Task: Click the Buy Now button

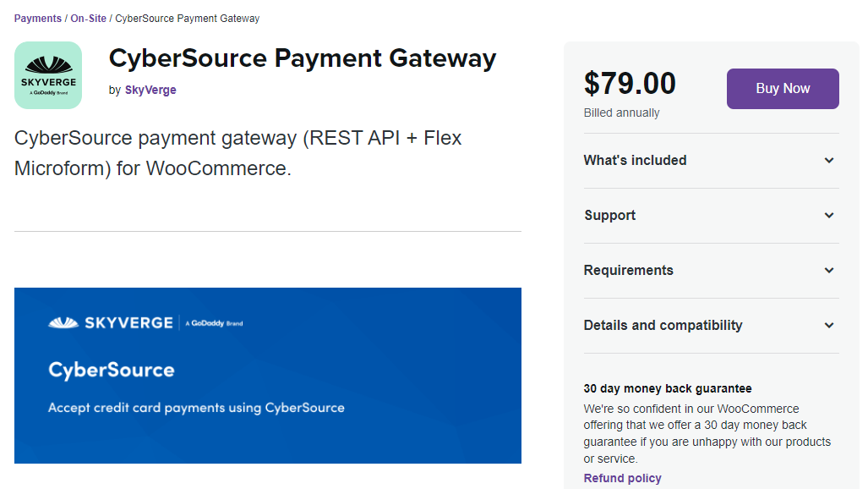Action: click(x=783, y=89)
